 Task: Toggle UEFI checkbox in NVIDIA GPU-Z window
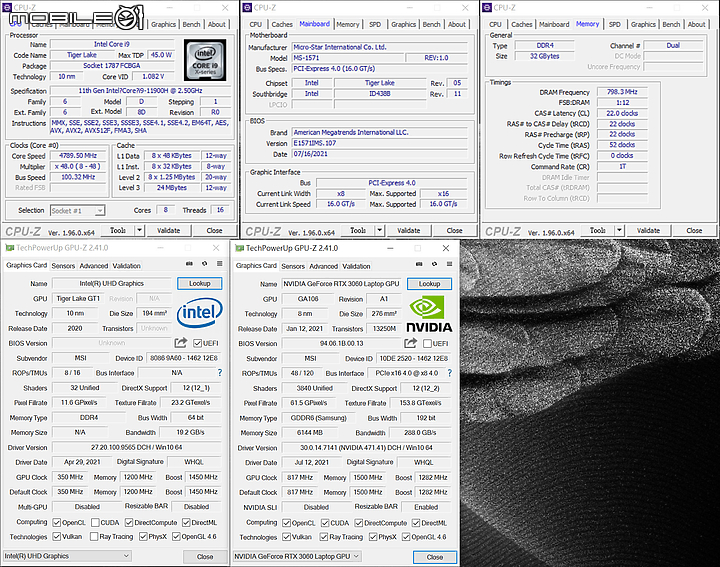(x=427, y=343)
